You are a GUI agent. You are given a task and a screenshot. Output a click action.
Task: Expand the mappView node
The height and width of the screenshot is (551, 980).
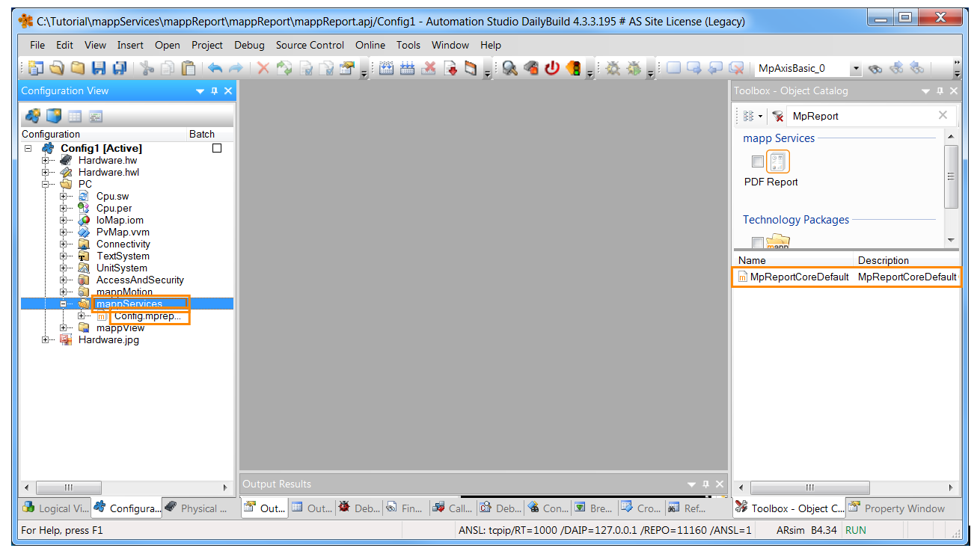click(64, 327)
